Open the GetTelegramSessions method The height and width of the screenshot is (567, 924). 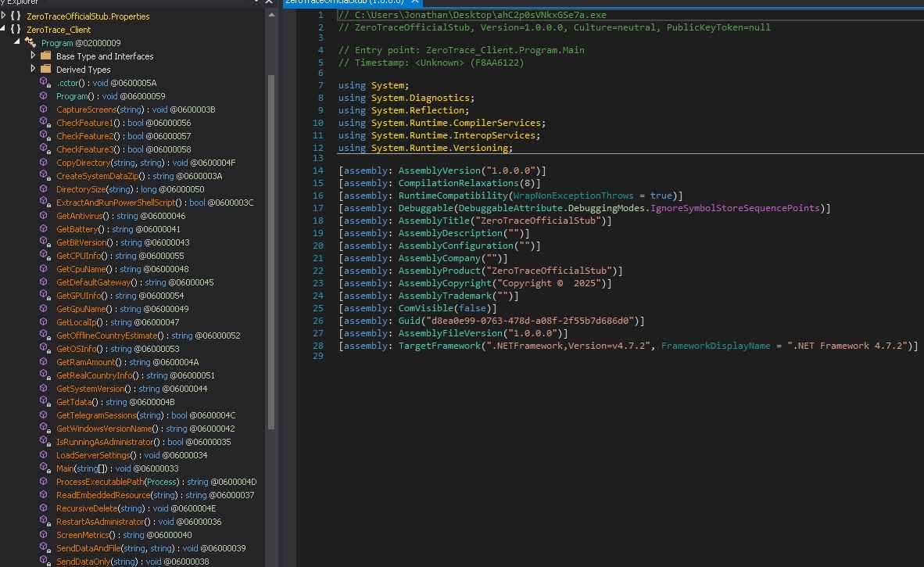[x=145, y=415]
